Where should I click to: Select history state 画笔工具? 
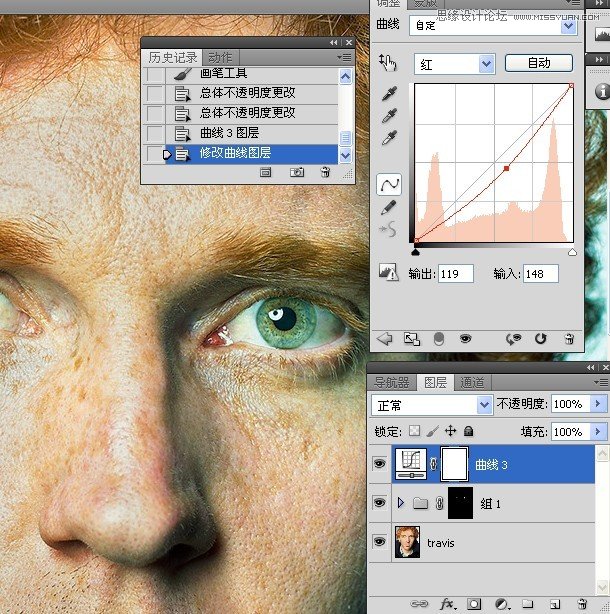240,74
